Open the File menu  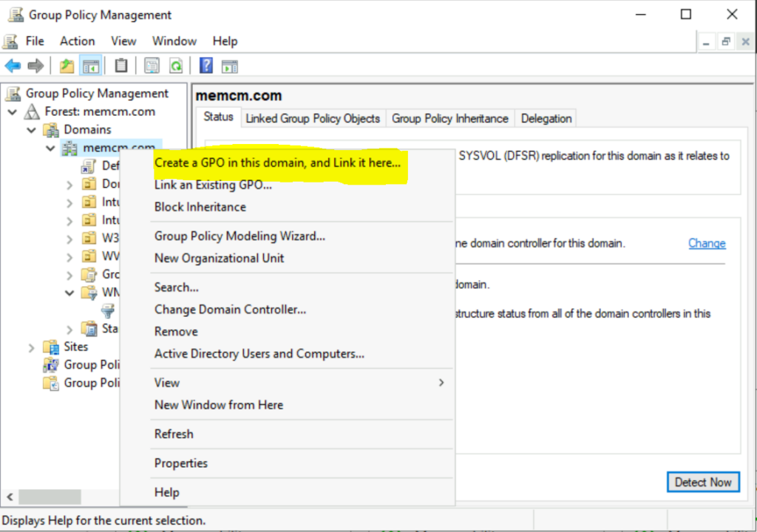35,41
